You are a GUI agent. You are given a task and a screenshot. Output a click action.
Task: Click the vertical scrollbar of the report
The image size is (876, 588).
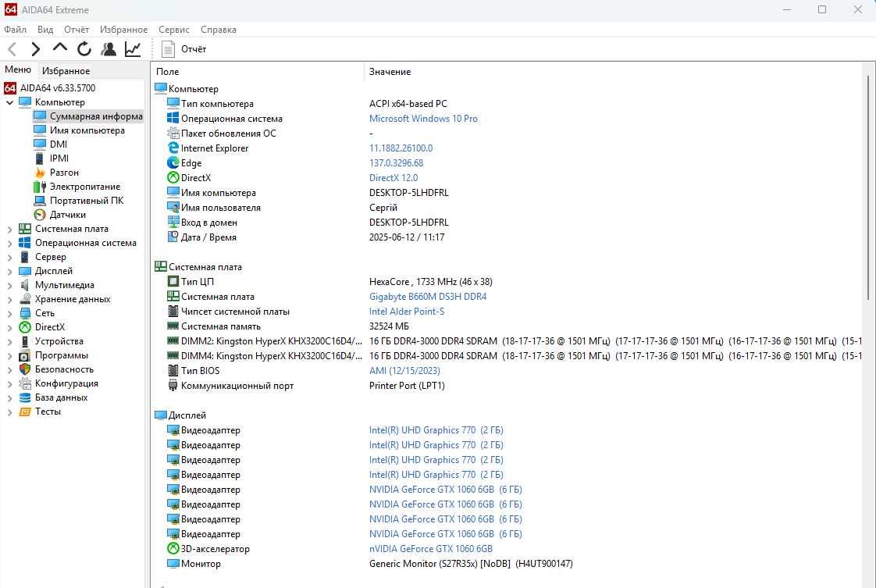[x=868, y=190]
